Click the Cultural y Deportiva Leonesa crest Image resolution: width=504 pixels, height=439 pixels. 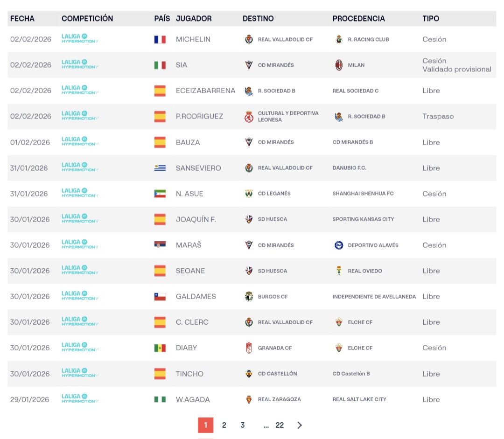[249, 117]
